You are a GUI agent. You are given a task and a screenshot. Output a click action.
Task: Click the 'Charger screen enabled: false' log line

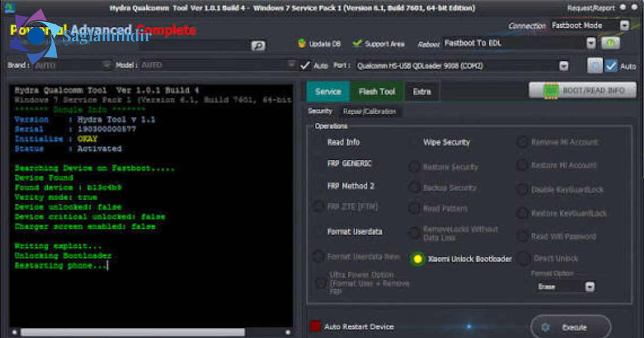click(85, 226)
